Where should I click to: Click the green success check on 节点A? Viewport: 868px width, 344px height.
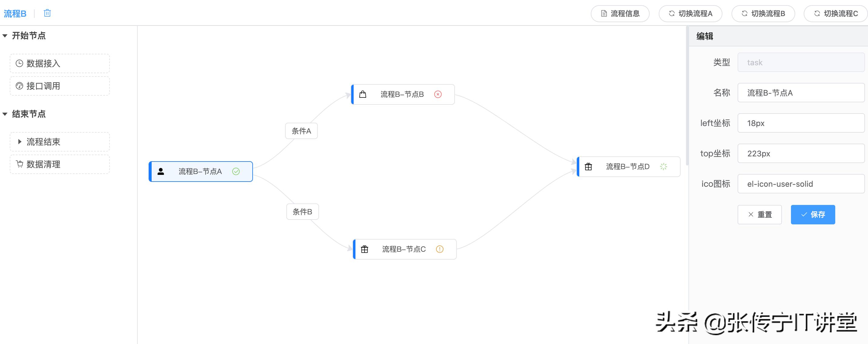[236, 172]
